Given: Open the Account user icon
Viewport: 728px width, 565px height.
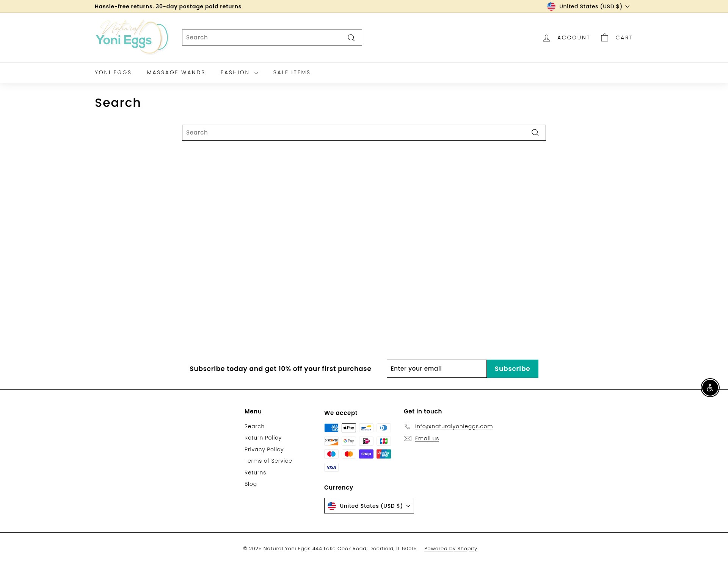Looking at the screenshot, I should (x=546, y=38).
